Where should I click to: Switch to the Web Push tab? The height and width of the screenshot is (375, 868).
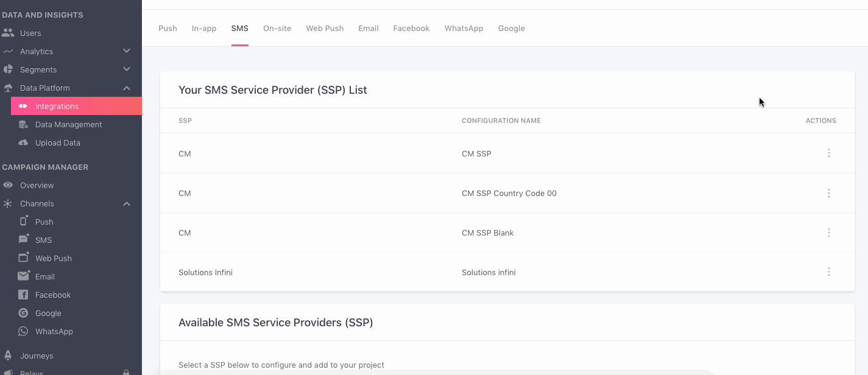tap(325, 29)
